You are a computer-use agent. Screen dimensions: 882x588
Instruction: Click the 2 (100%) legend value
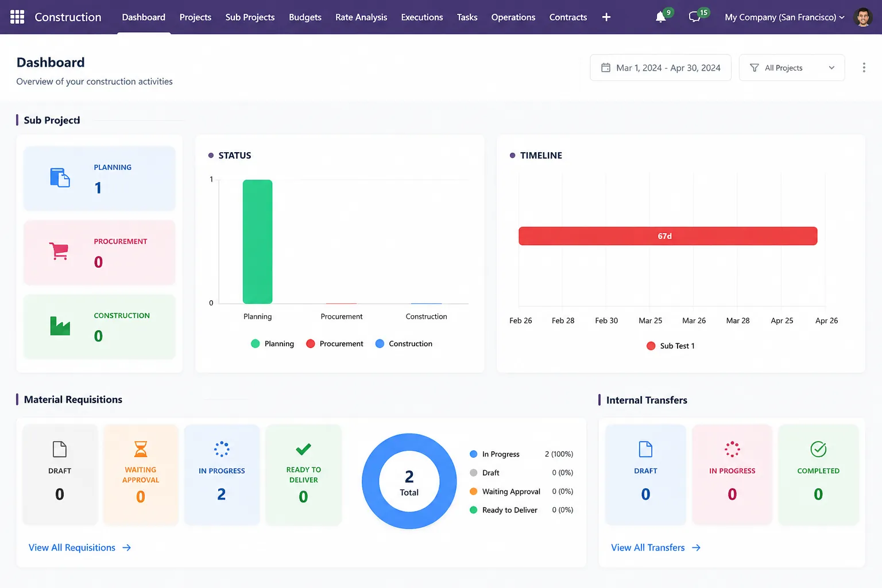coord(559,454)
